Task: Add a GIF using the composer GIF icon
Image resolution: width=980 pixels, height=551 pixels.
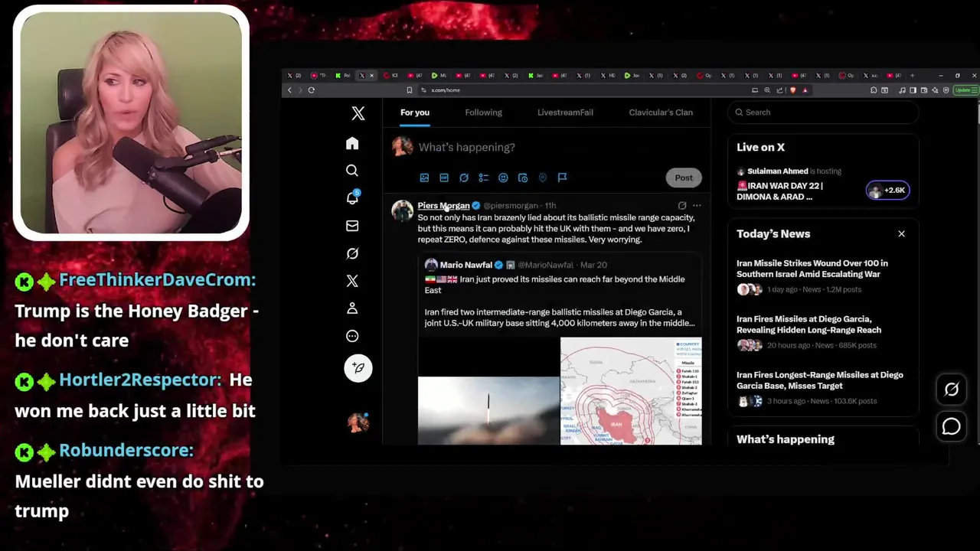Action: tap(444, 178)
